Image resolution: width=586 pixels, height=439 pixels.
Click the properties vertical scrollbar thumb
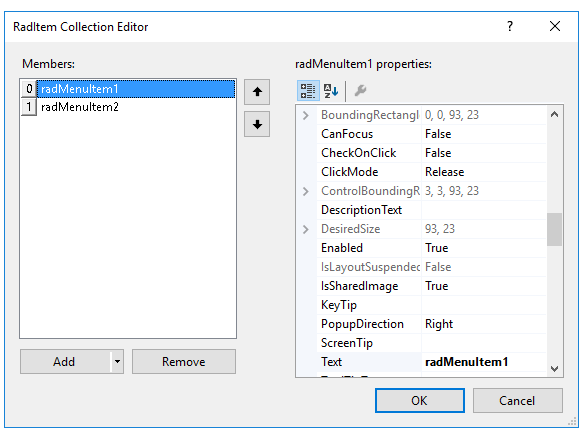tap(555, 229)
